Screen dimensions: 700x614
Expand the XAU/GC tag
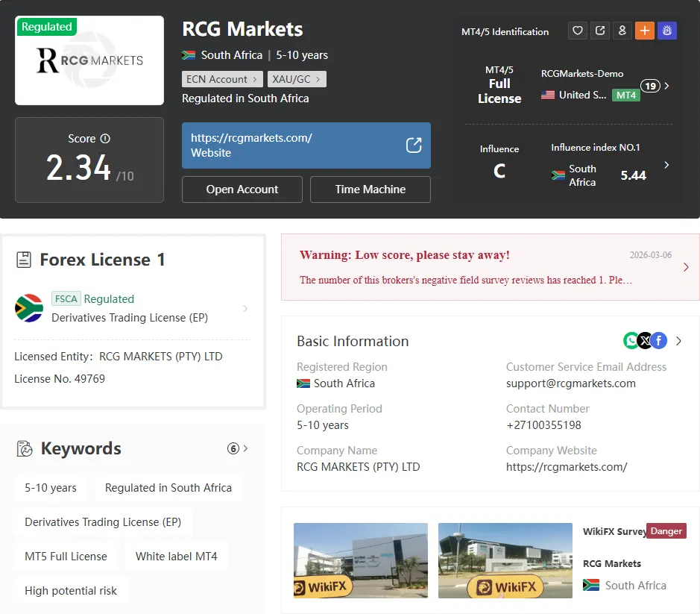pos(297,79)
